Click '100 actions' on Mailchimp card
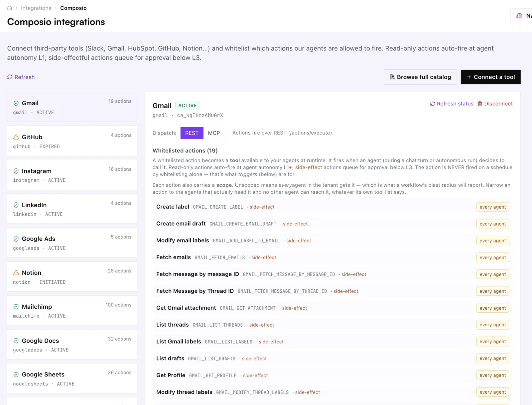Screen dimensions: 532x405 (118, 305)
